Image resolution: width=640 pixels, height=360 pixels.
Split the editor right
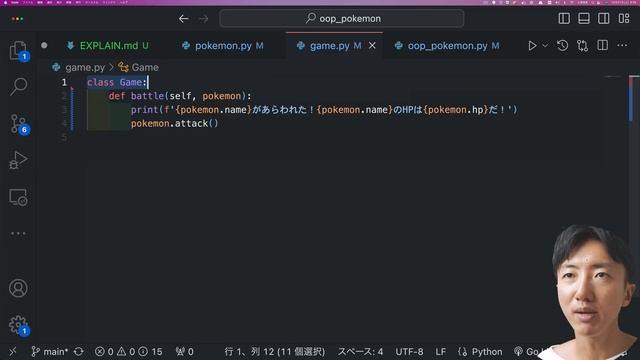(602, 45)
